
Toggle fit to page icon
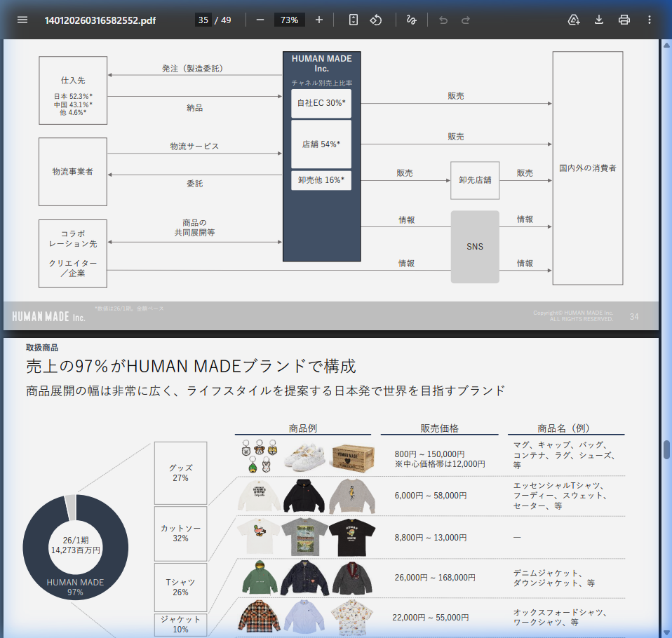point(353,20)
